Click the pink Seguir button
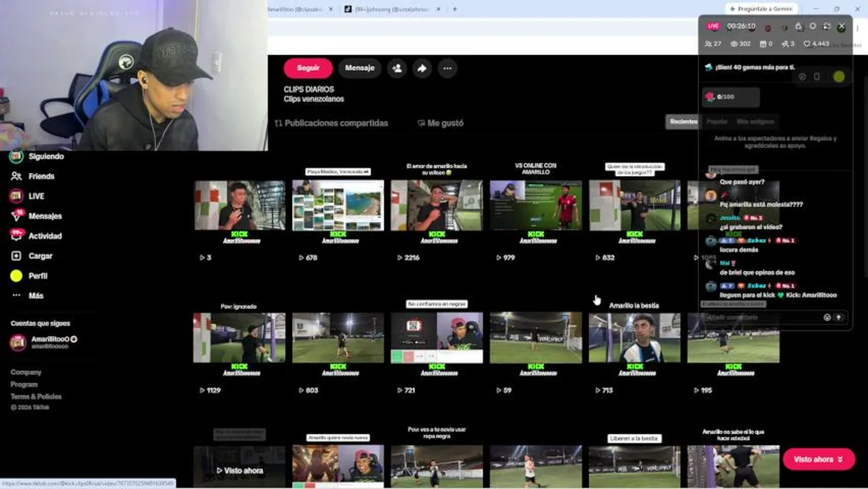 [x=308, y=68]
